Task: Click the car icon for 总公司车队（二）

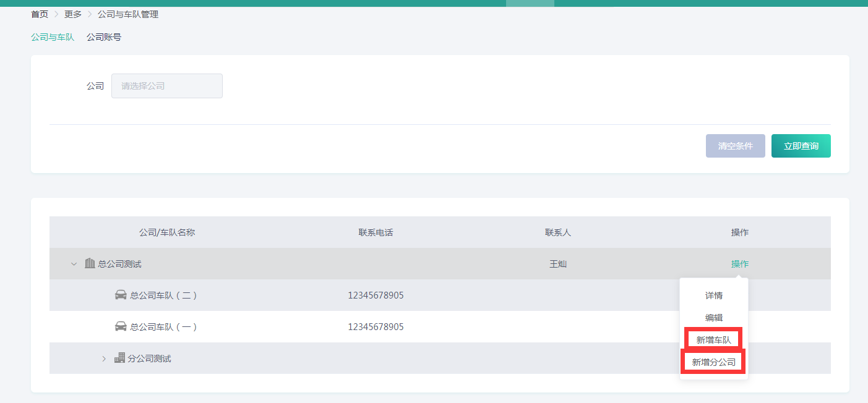Action: tap(121, 295)
